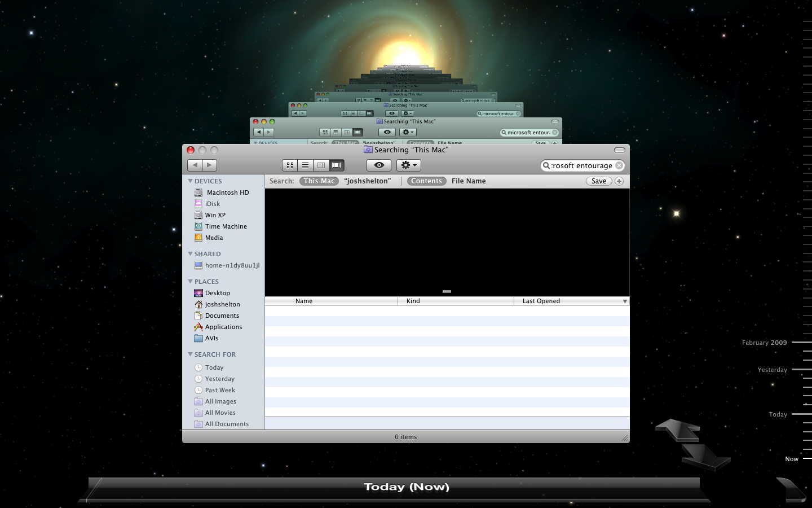Viewport: 812px width, 508px height.
Task: Click the 0 items status text
Action: click(x=406, y=437)
